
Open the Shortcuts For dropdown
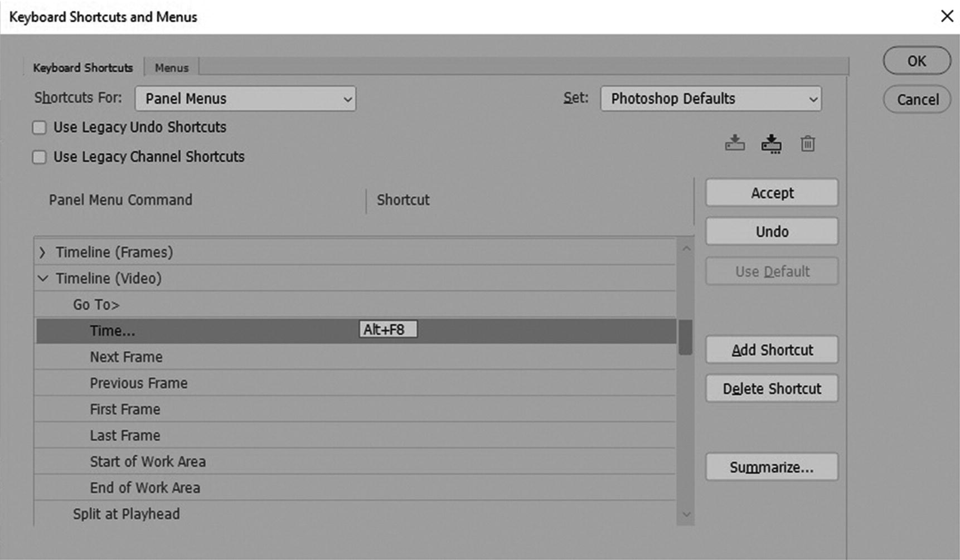pos(245,99)
